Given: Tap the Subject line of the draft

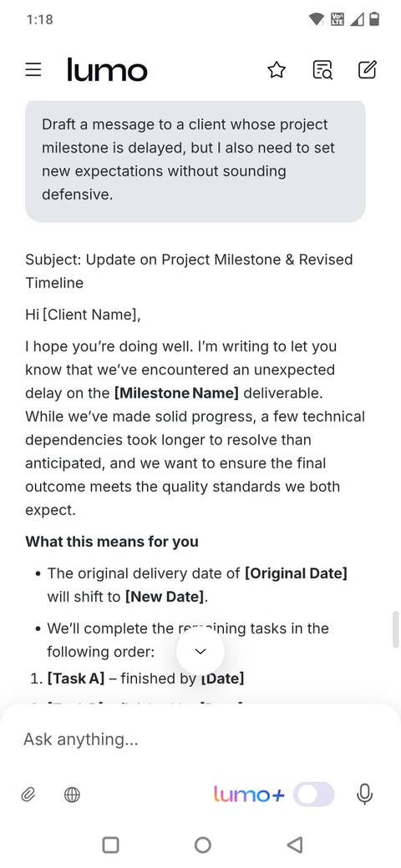Looking at the screenshot, I should pyautogui.click(x=189, y=271).
